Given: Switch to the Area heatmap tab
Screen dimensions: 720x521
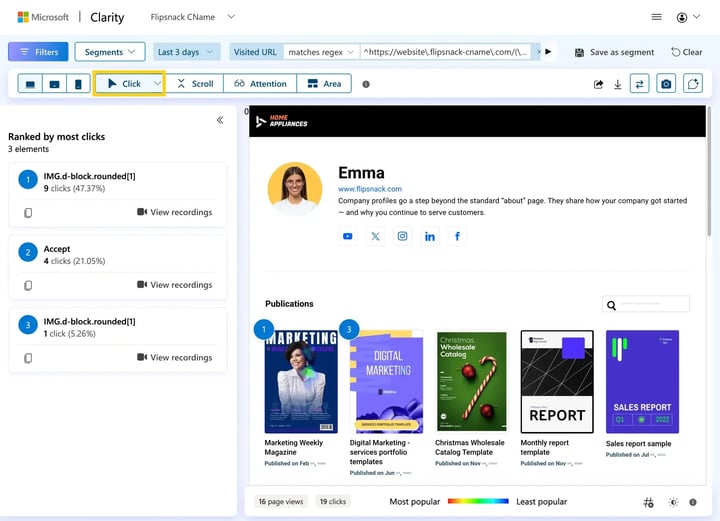Looking at the screenshot, I should click(x=324, y=84).
